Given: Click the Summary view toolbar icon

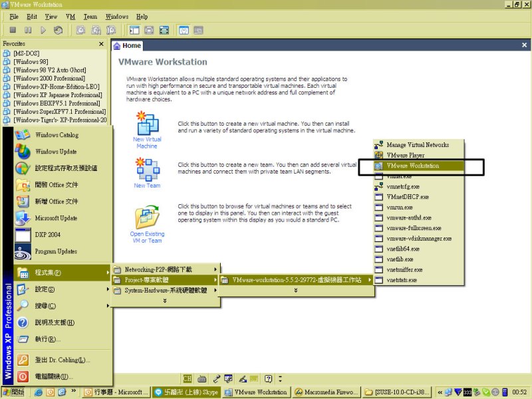Looking at the screenshot, I should (184, 30).
